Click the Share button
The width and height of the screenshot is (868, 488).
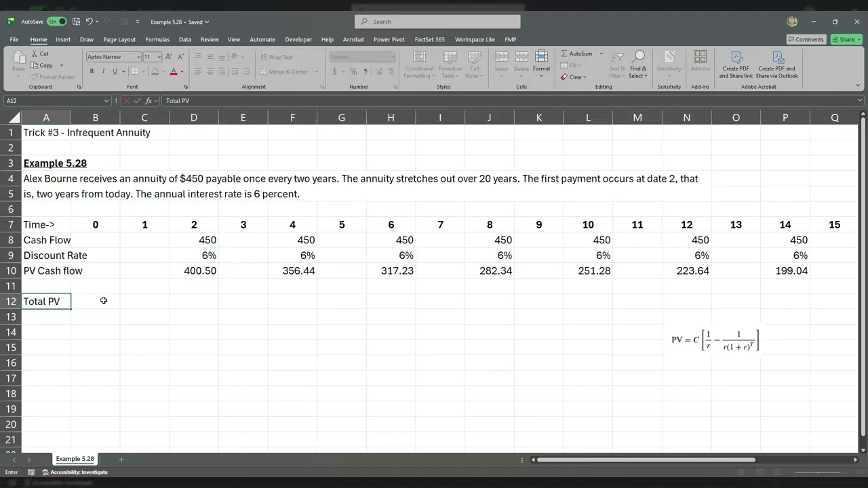847,39
